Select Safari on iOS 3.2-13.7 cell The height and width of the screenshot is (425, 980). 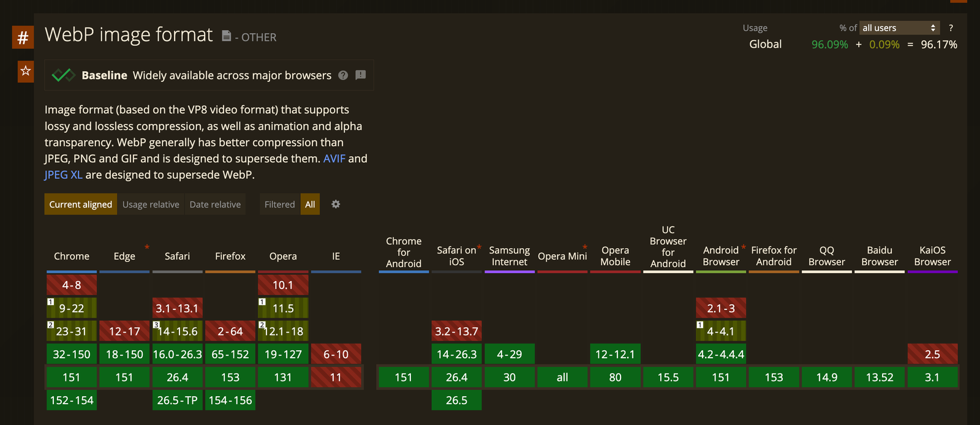pyautogui.click(x=456, y=331)
